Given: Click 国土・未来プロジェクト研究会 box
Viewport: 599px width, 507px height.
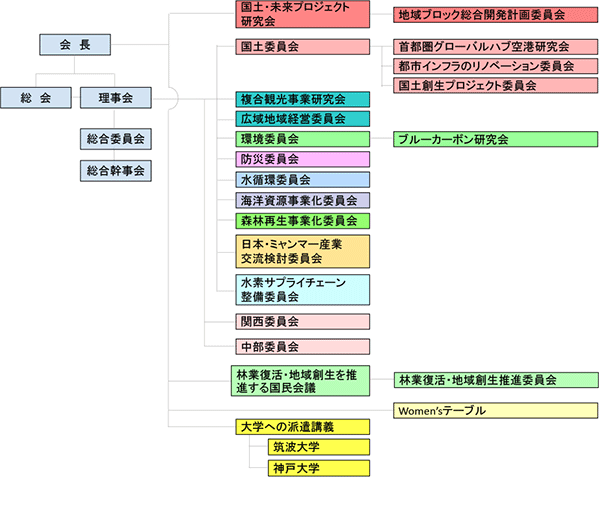Looking at the screenshot, I should coord(303,14).
